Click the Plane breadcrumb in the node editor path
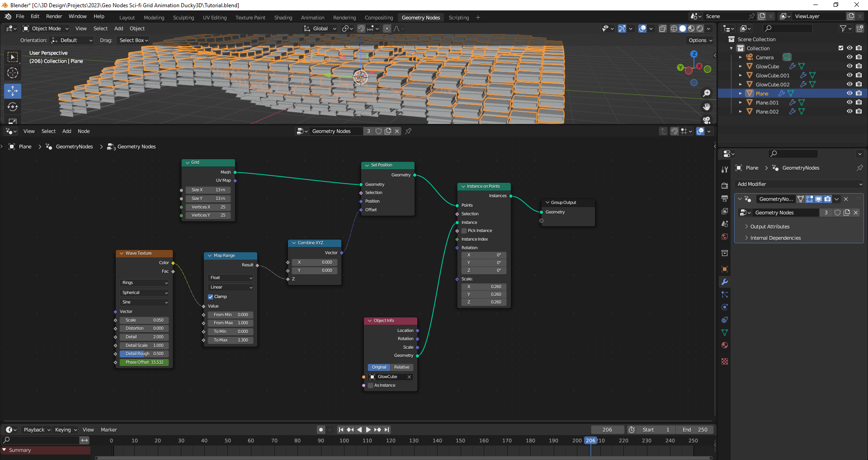 point(24,147)
